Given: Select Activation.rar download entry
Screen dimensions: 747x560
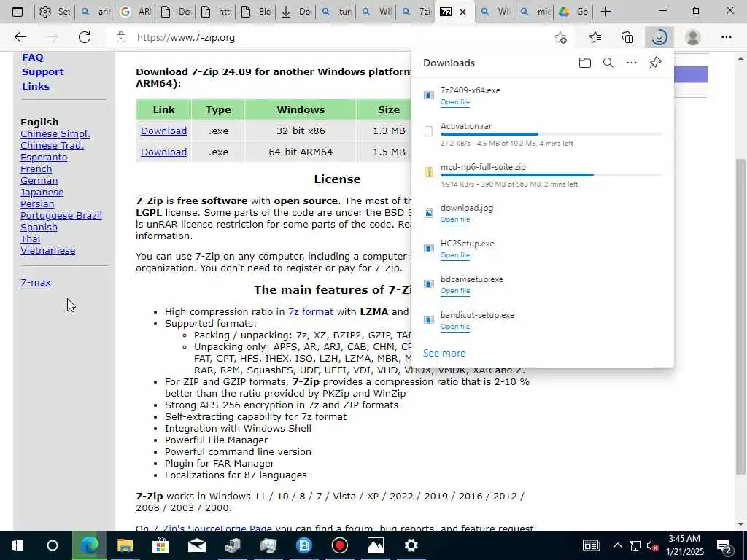Looking at the screenshot, I should (542, 134).
